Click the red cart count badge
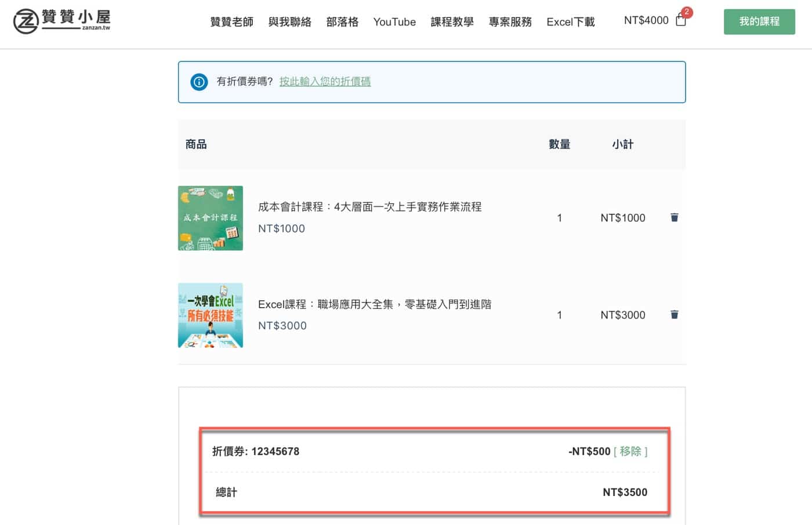 (687, 12)
